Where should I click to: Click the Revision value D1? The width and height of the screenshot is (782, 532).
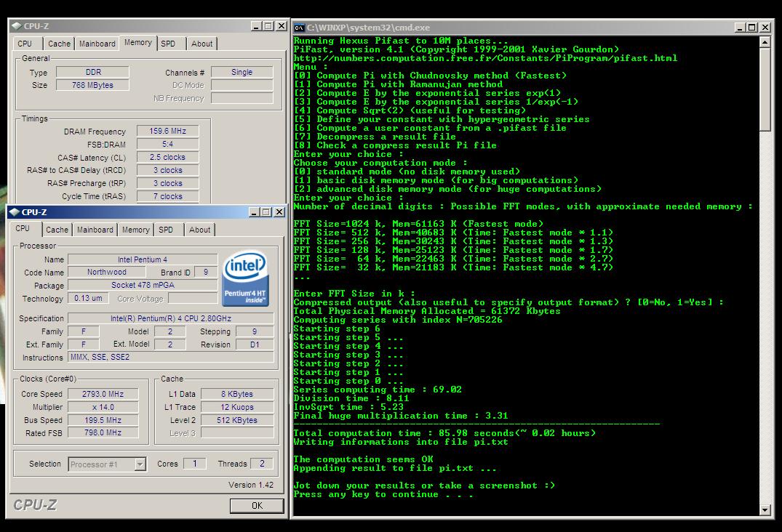255,344
